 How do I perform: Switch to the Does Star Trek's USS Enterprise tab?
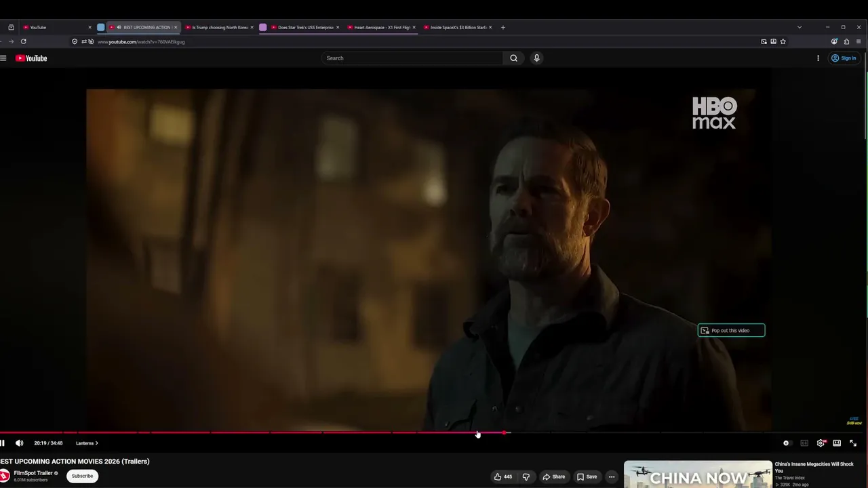[305, 27]
